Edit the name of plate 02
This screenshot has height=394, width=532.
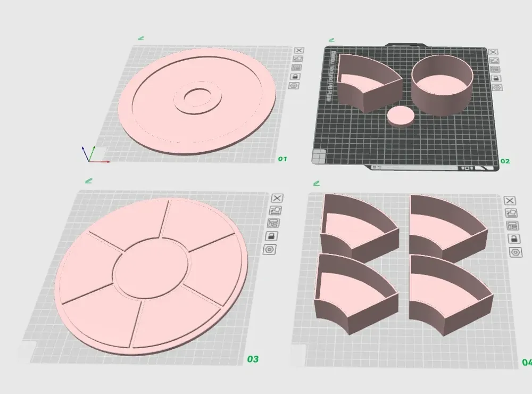point(332,40)
